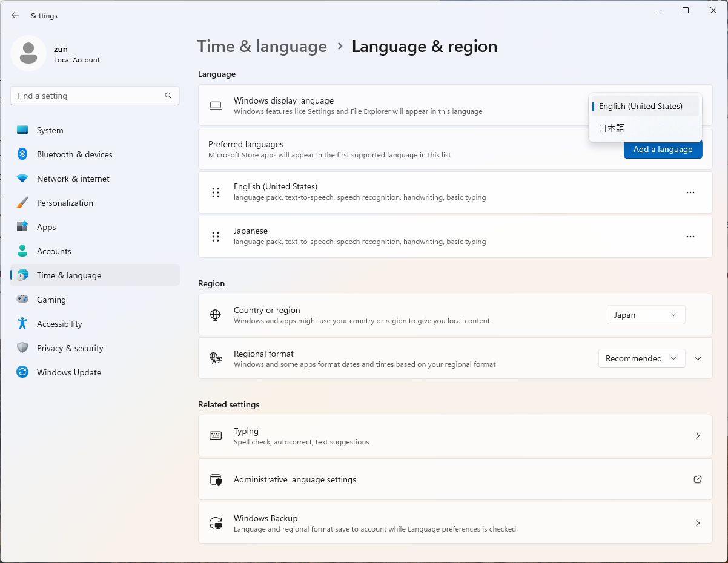Open Typing settings row

(455, 436)
